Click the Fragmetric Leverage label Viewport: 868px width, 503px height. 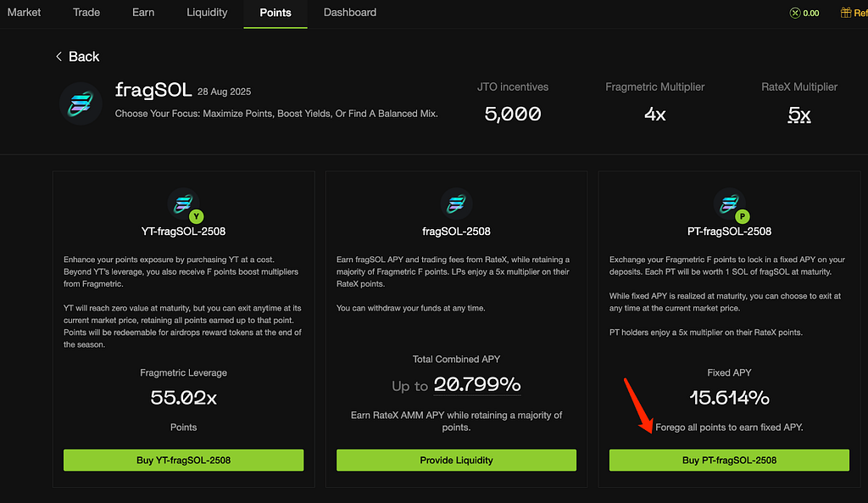coord(183,373)
